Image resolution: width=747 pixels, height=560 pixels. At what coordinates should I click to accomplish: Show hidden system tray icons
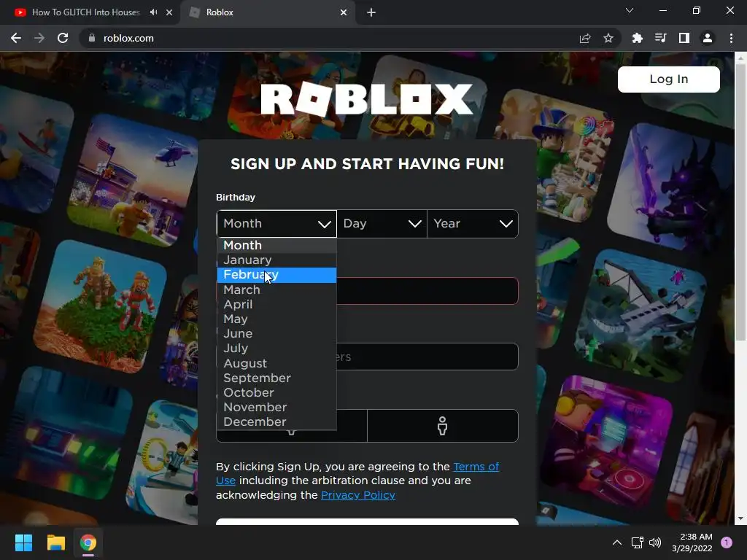617,542
